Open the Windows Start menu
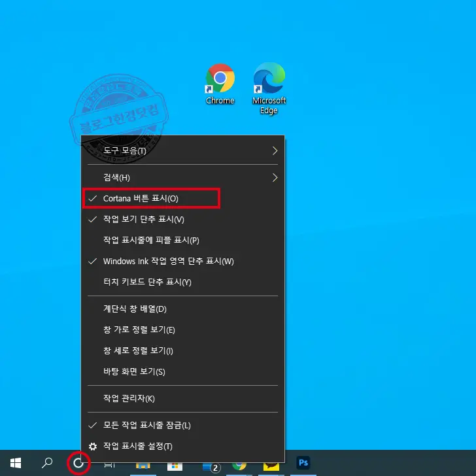This screenshot has width=476, height=476. tap(16, 463)
